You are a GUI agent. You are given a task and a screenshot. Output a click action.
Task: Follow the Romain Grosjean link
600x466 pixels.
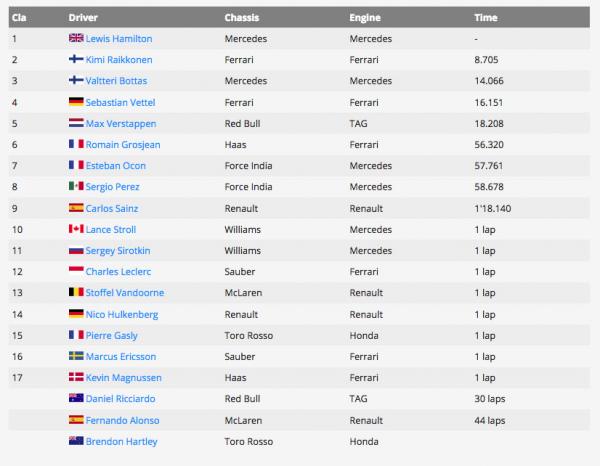[x=122, y=145]
